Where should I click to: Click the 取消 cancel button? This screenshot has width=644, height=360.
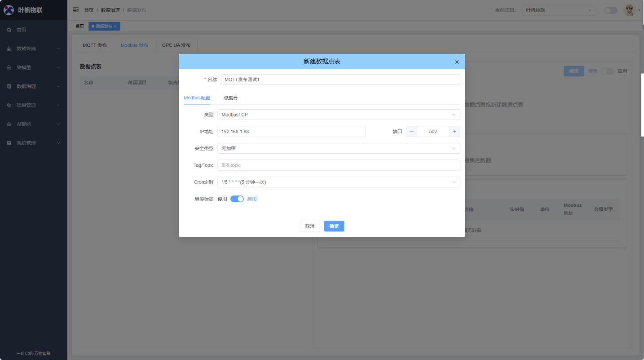coord(310,226)
